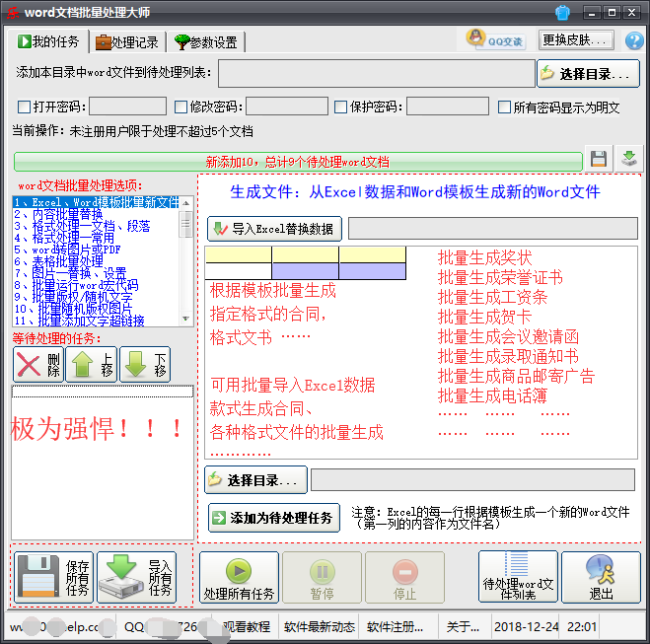Select option 4 格式处理—常用
Screen dimensions: 650x644
96,238
